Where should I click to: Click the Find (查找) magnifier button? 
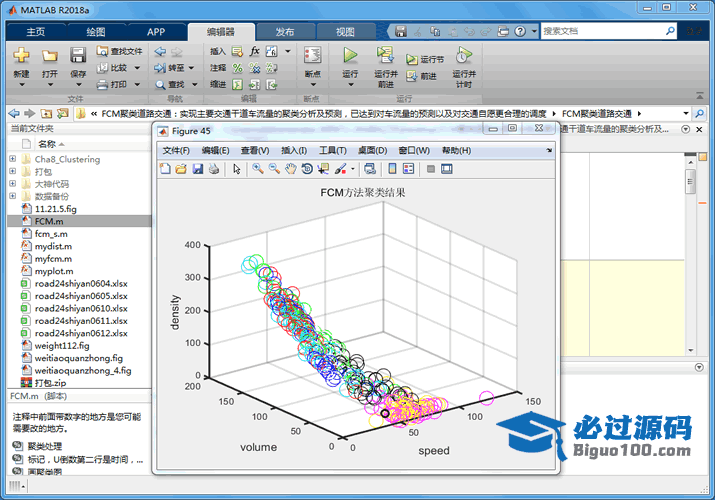coord(170,84)
